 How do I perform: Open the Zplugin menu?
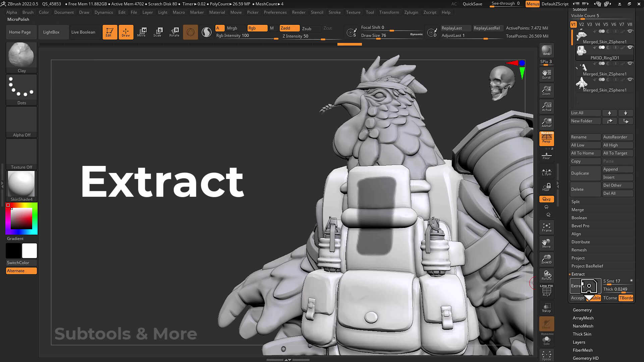point(411,12)
